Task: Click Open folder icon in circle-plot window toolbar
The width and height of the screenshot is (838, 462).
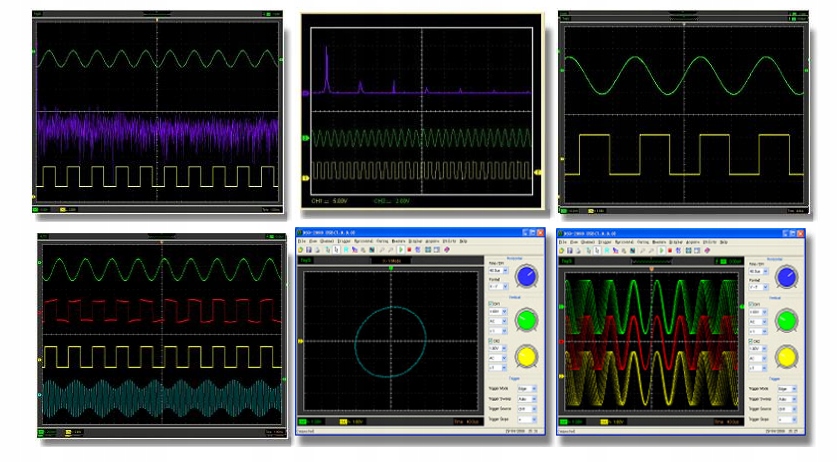Action: [x=301, y=250]
